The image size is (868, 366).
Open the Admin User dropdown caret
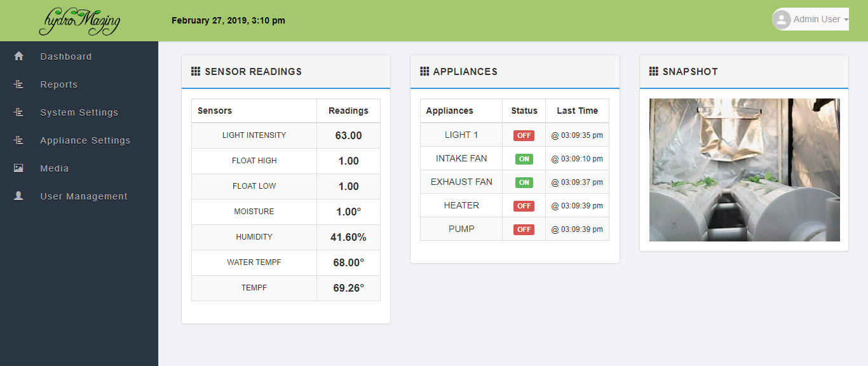pyautogui.click(x=846, y=20)
